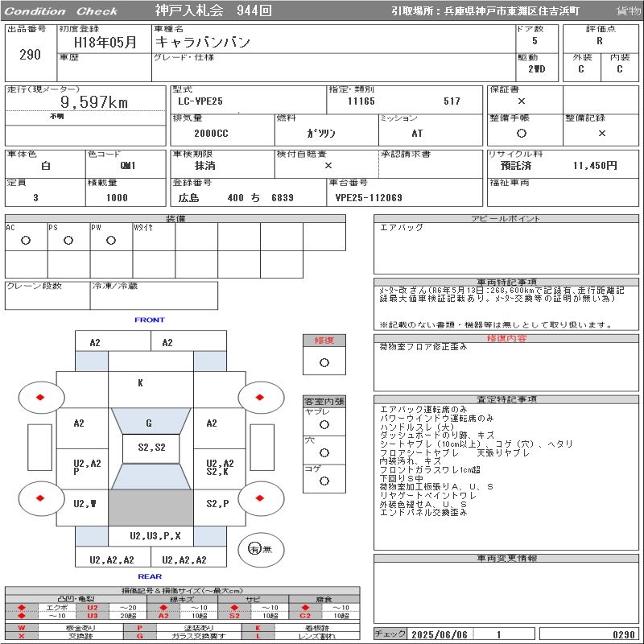Screen dimensions: 644x644
Task: Click the rear gate U2,U3,P,X panel
Action: click(x=155, y=536)
